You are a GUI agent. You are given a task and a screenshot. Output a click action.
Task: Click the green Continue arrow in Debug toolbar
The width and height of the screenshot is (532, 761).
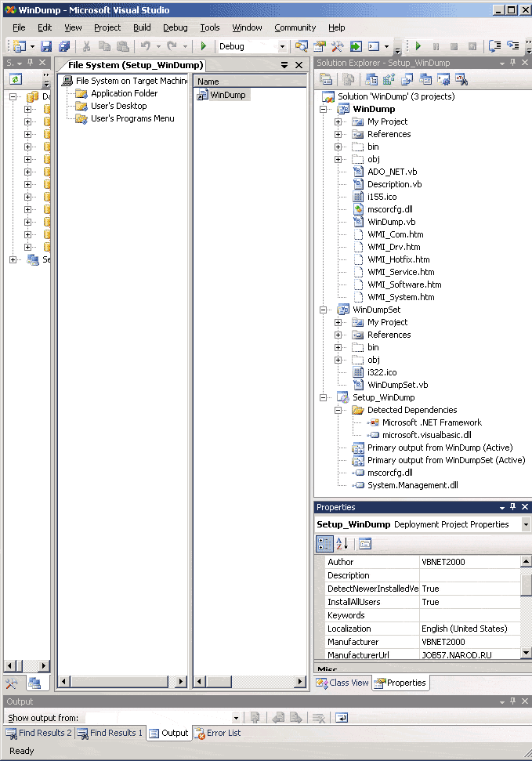click(418, 46)
